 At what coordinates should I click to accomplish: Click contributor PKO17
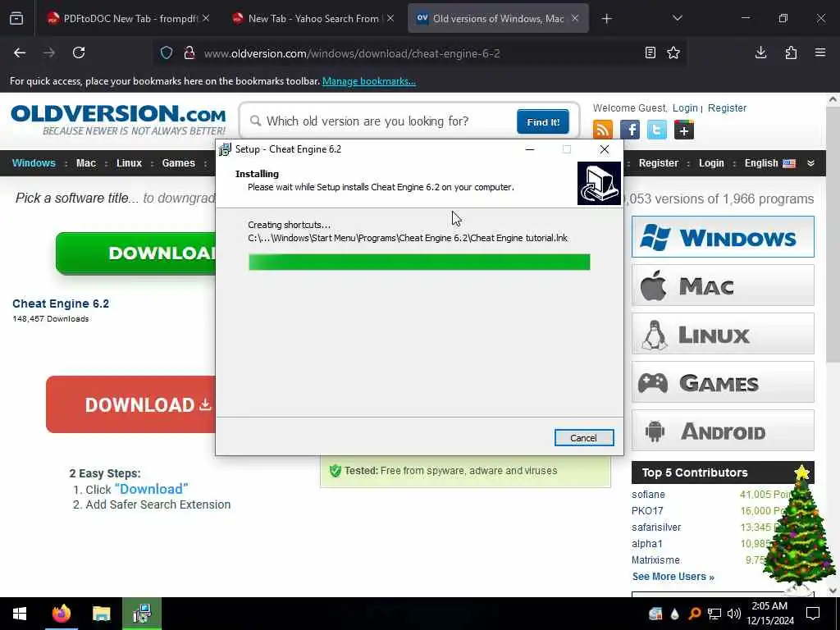[x=647, y=510]
